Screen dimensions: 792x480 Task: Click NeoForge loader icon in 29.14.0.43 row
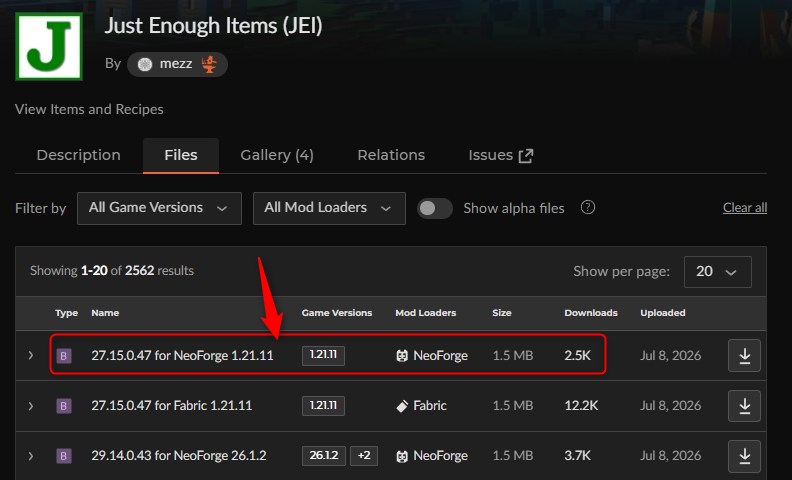pyautogui.click(x=402, y=456)
